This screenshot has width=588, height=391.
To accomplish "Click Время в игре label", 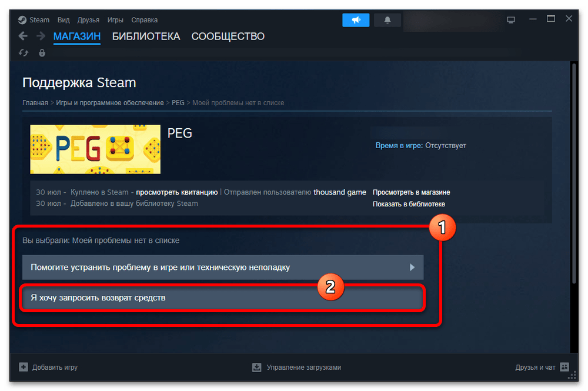I will coord(399,145).
